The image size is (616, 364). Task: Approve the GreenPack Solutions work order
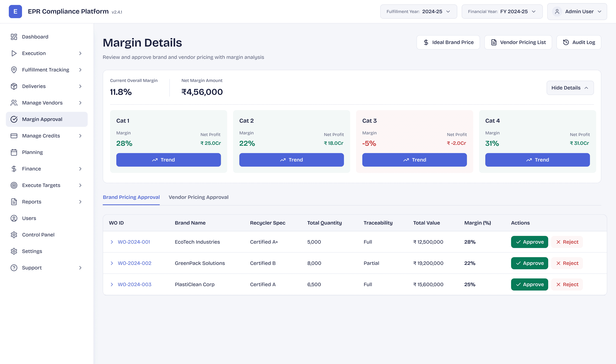[529, 263]
